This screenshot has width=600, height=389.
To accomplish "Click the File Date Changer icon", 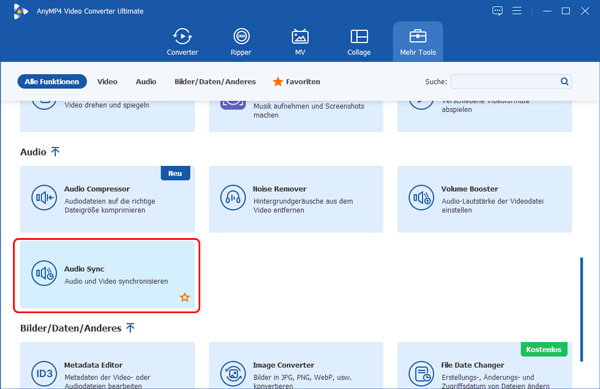I will 421,373.
